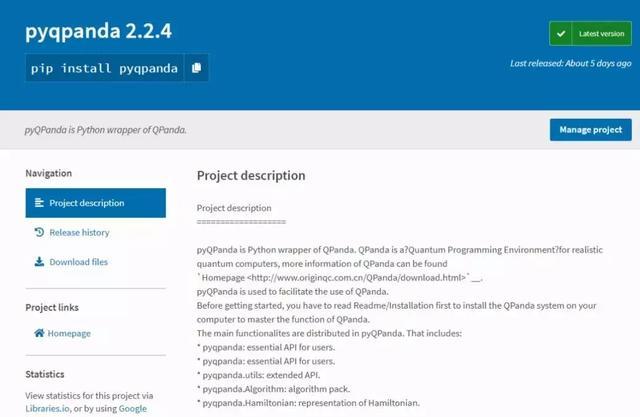
Task: Click the Homepage house icon
Action: point(39,333)
